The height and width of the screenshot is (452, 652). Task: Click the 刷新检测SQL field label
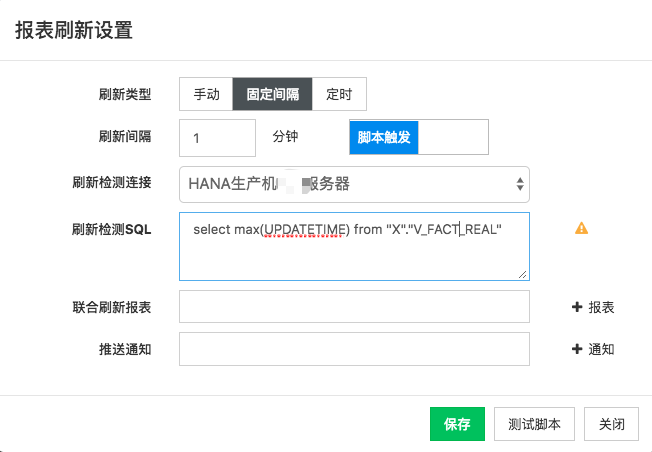(111, 229)
